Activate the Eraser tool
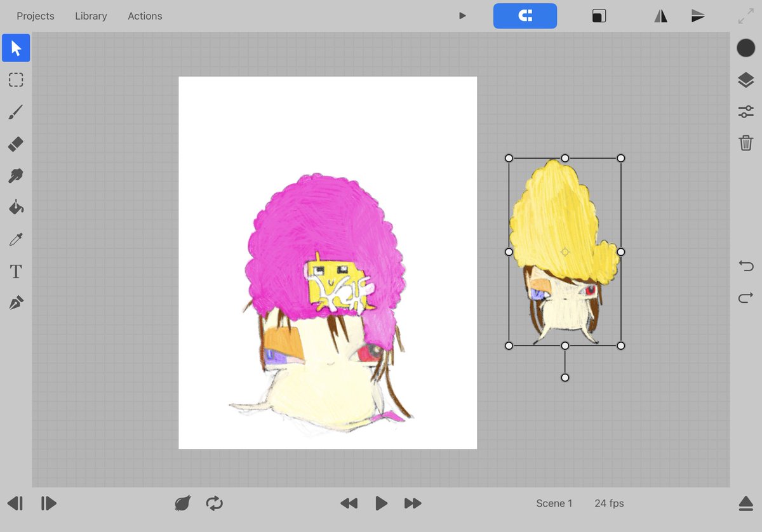Screen dimensions: 762x532 point(16,144)
